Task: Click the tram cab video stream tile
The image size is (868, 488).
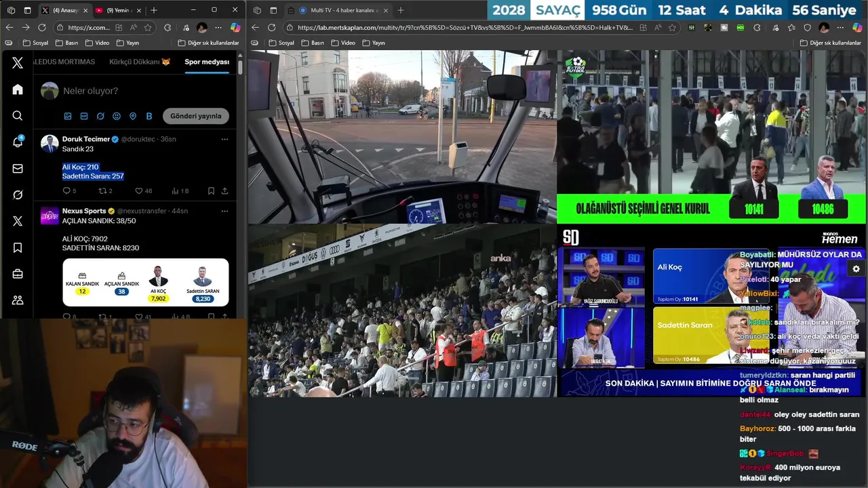Action: coord(402,137)
